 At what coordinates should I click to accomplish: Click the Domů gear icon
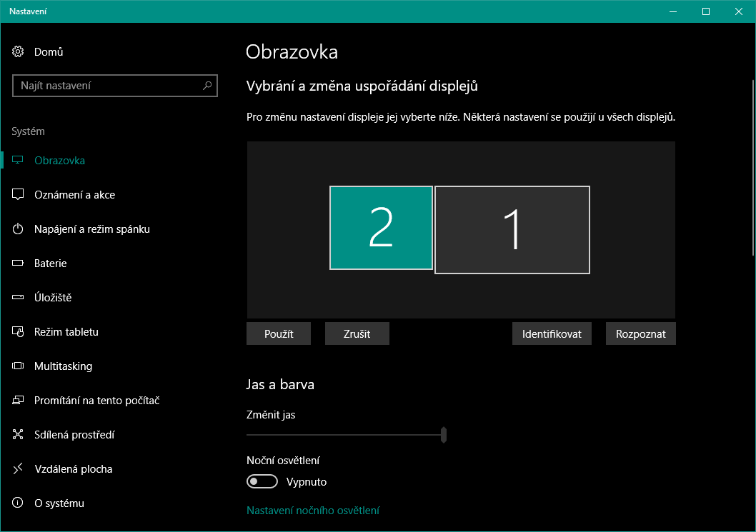coord(19,52)
